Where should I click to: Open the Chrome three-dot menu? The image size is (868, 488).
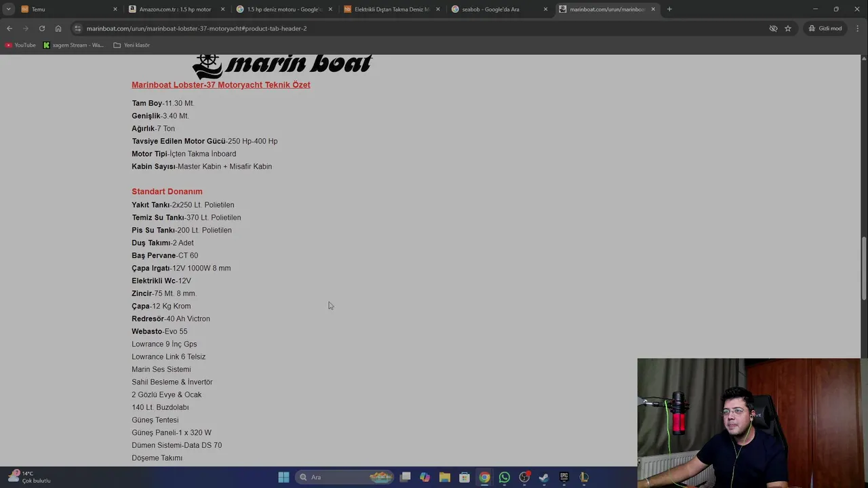(858, 28)
